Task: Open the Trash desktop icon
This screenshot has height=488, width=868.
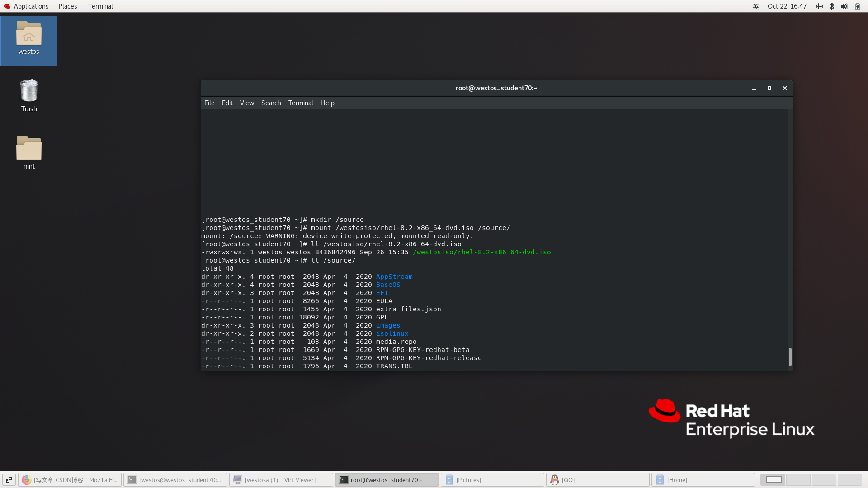Action: pos(29,95)
